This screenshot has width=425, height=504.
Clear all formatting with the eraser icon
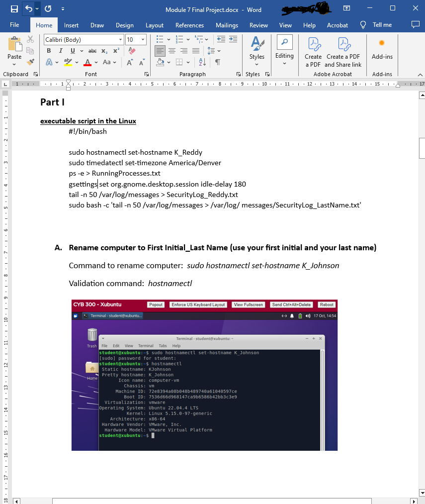[132, 51]
